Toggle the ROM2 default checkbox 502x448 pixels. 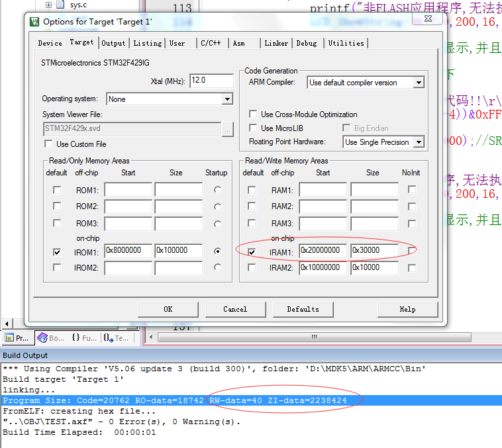point(57,206)
